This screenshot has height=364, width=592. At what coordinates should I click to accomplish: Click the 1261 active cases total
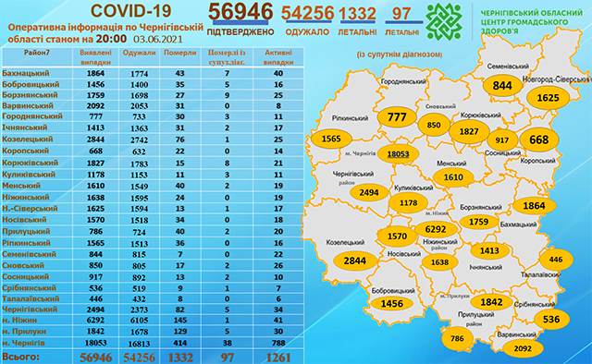[278, 358]
